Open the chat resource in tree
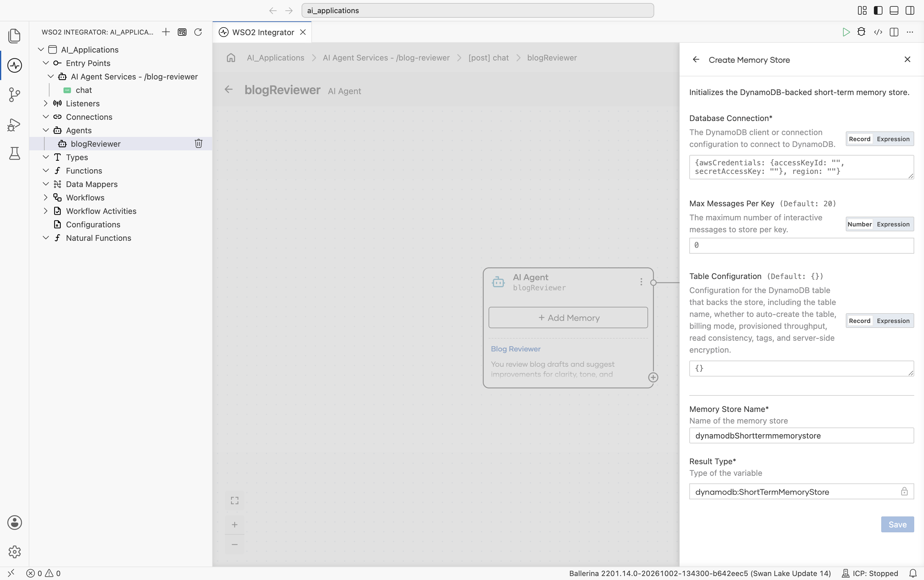The height and width of the screenshot is (580, 924). pyautogui.click(x=84, y=90)
